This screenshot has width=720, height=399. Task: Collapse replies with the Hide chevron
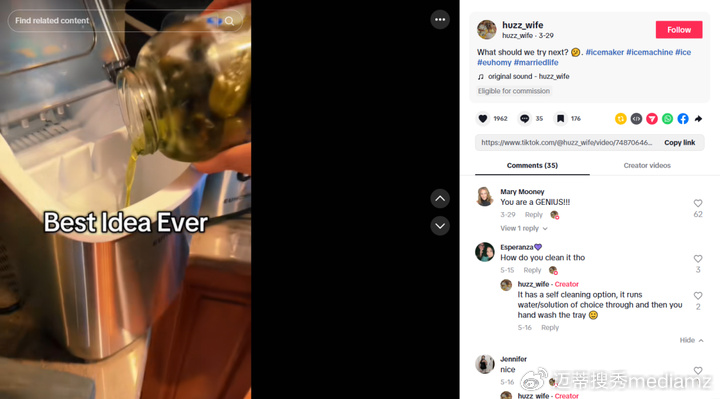tap(692, 340)
